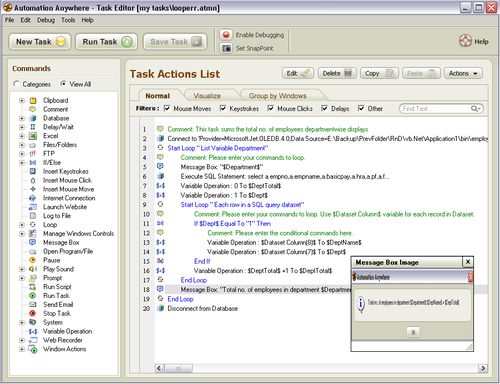The image size is (500, 384).
Task: Select line 20 Disconnect from Database
Action: click(202, 309)
